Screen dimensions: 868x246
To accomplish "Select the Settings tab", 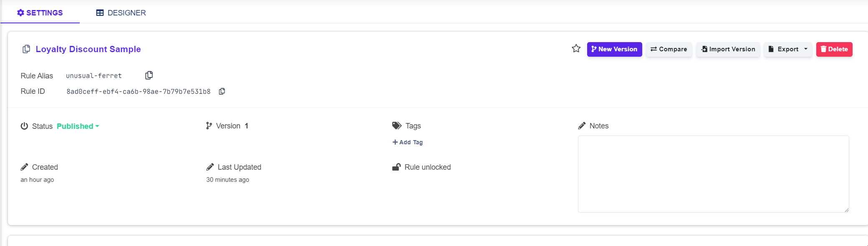I will [40, 13].
